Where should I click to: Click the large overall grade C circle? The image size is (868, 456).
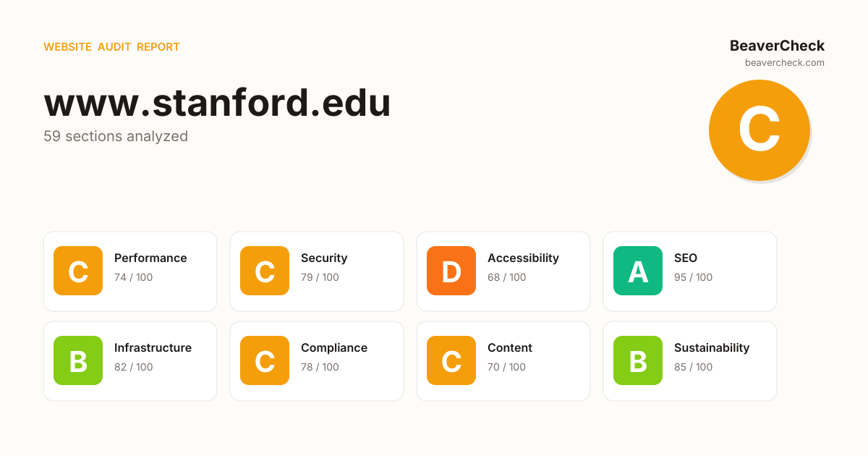pyautogui.click(x=759, y=130)
